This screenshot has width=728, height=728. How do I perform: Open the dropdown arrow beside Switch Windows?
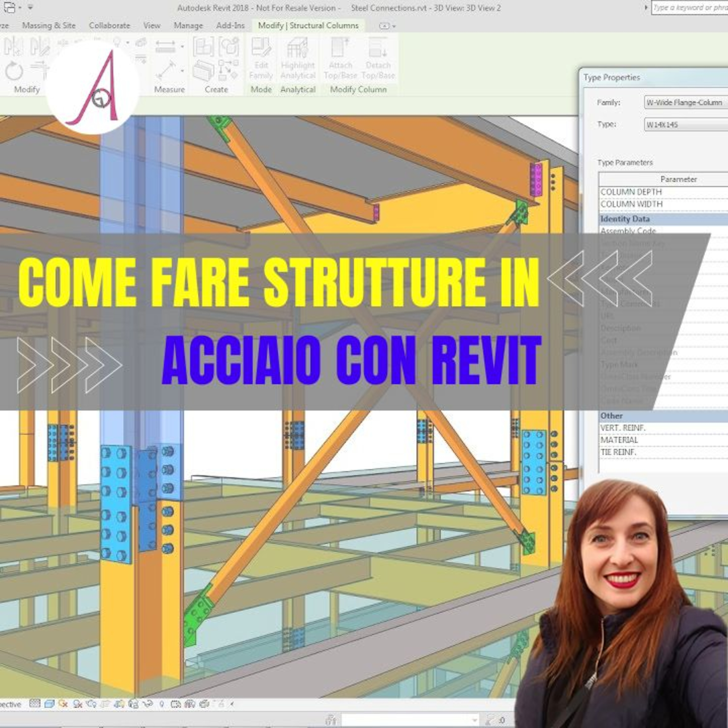tap(20, 8)
